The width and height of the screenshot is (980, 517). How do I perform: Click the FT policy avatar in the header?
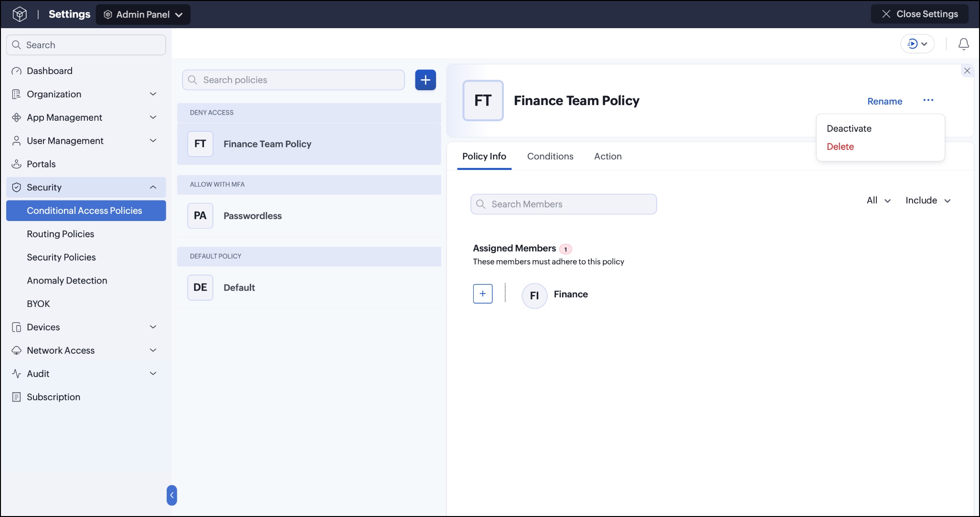(x=483, y=101)
